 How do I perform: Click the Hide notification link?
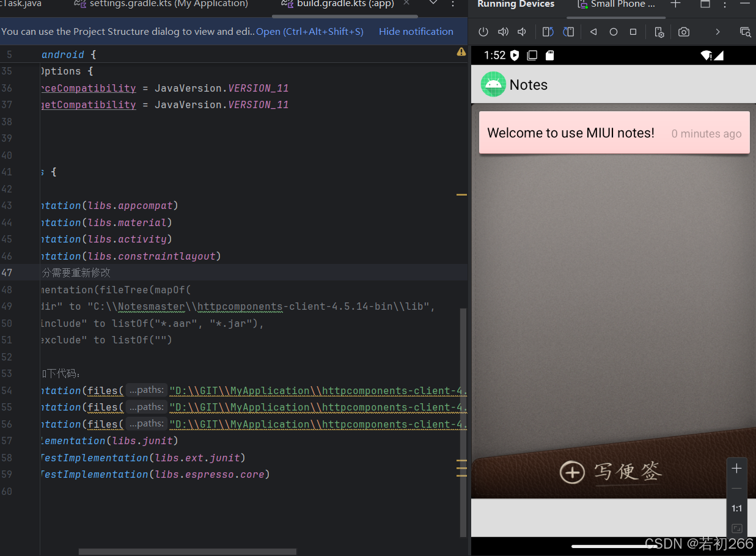pos(416,31)
